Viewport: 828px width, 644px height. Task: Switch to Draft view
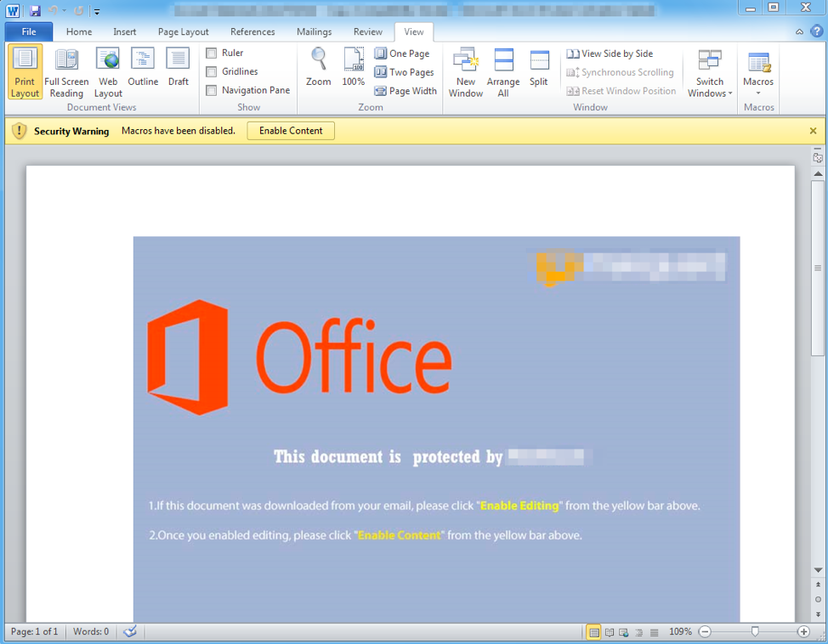(x=178, y=67)
